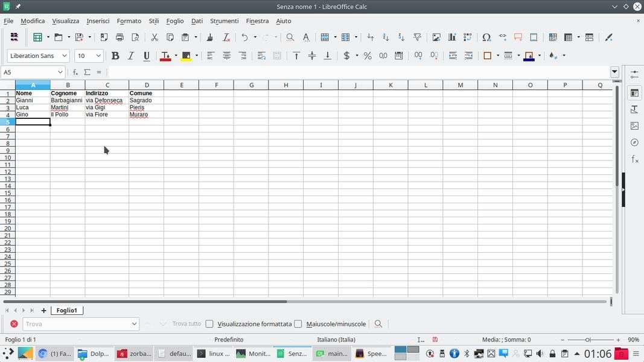Click cell containing Barbagianni
The image size is (644, 362).
[68, 100]
